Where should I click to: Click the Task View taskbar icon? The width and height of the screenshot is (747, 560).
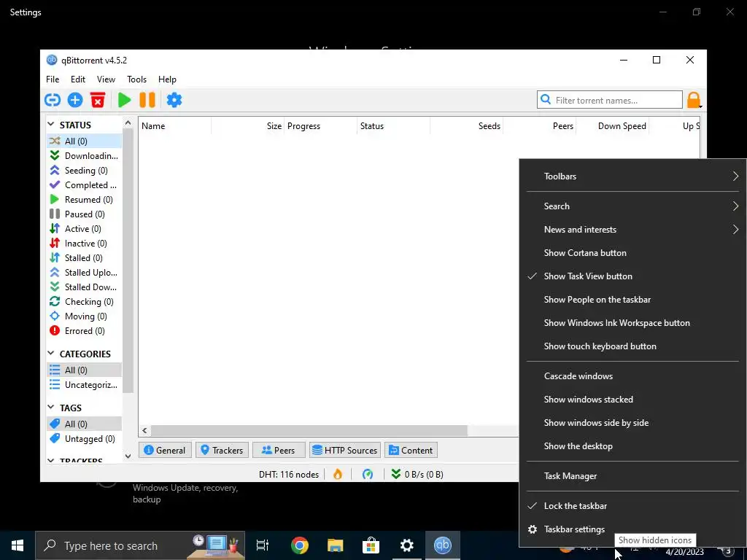[263, 545]
